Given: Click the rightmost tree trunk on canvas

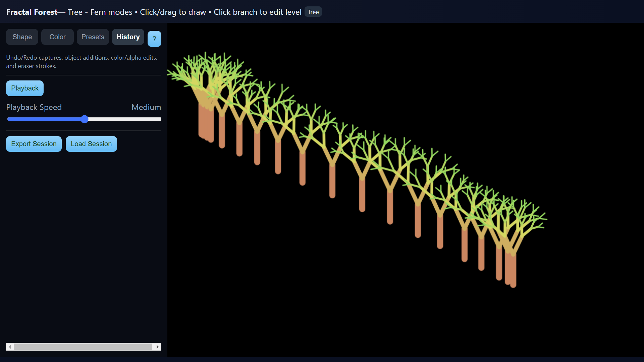Looking at the screenshot, I should [513, 271].
